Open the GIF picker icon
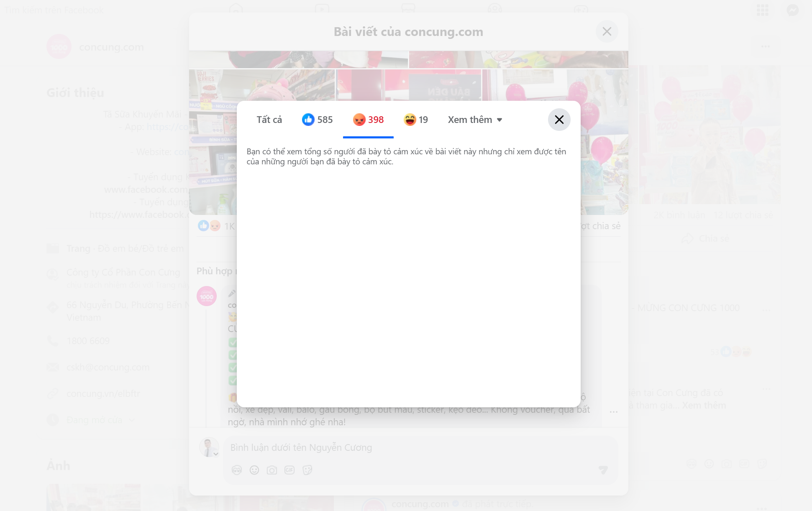The width and height of the screenshot is (812, 511). (x=289, y=470)
